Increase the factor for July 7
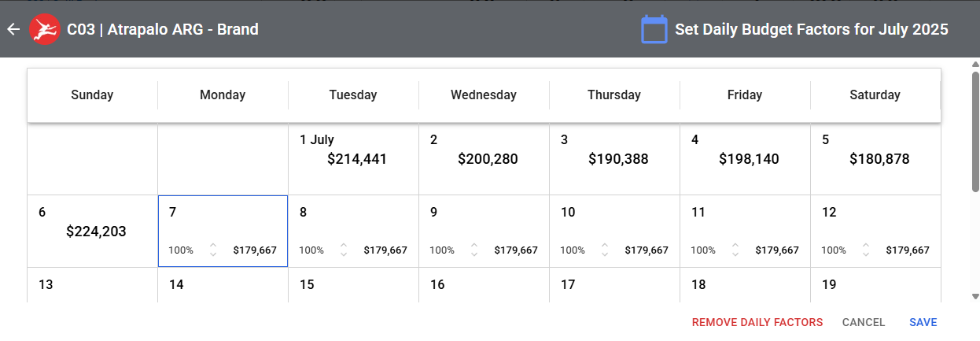This screenshot has height=341, width=980. coord(212,246)
